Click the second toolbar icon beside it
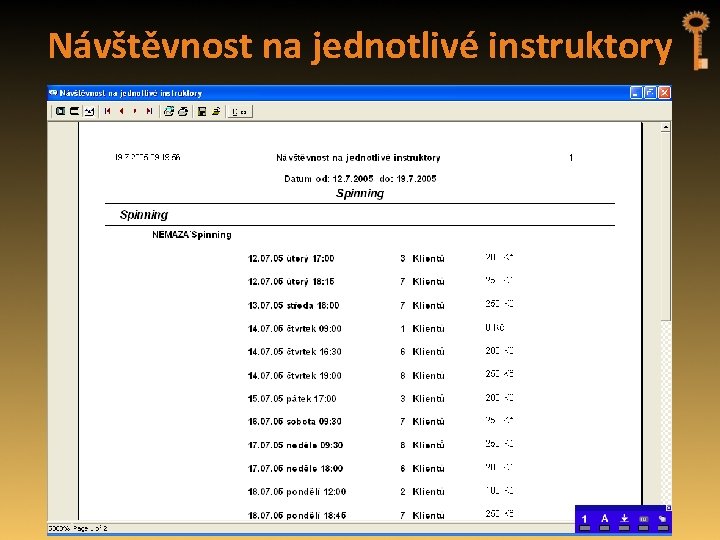Image resolution: width=720 pixels, height=540 pixels. coord(74,111)
